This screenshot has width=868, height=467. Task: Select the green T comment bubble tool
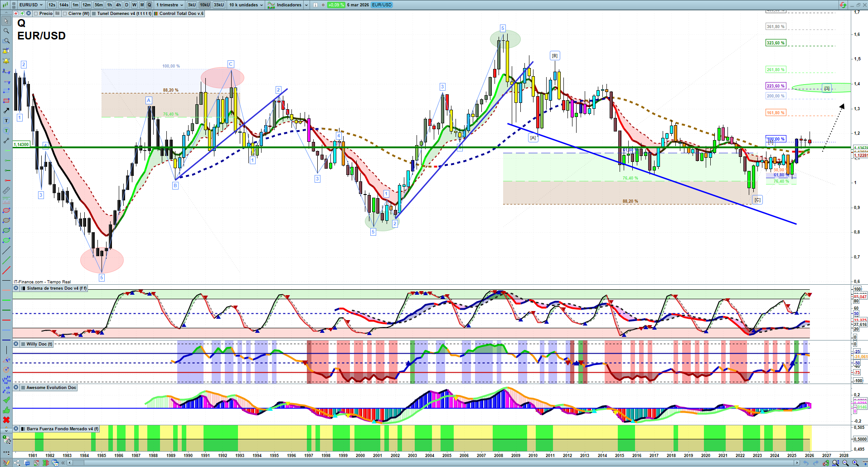6,131
